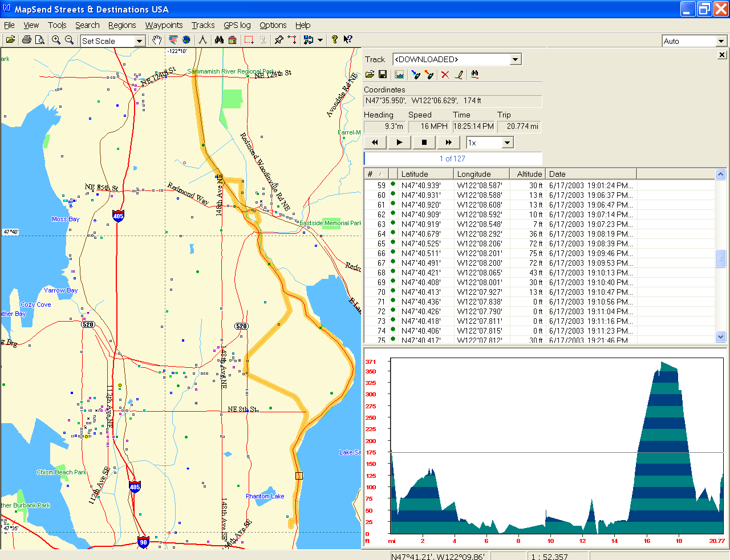Viewport: 730px width, 560px height.
Task: Show the track elevation profile icon
Action: coord(399,75)
